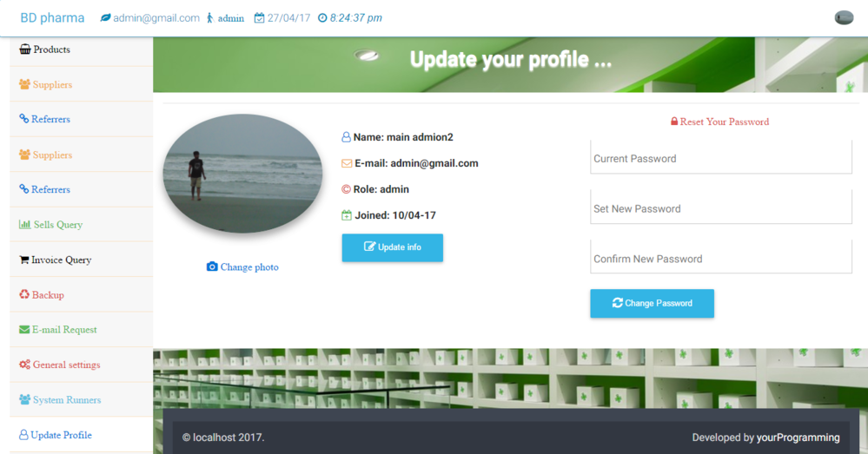Click the System Runners users icon

pyautogui.click(x=24, y=399)
